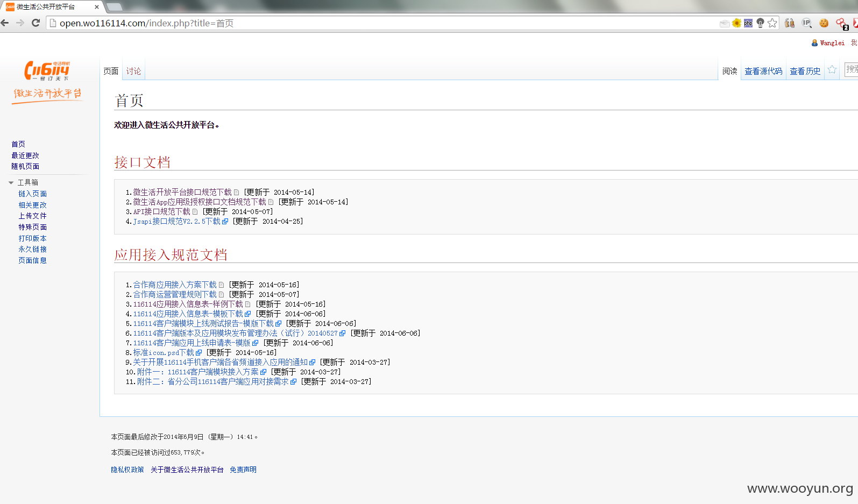The height and width of the screenshot is (504, 858).
Task: Open the Wanglei user page link
Action: [832, 43]
